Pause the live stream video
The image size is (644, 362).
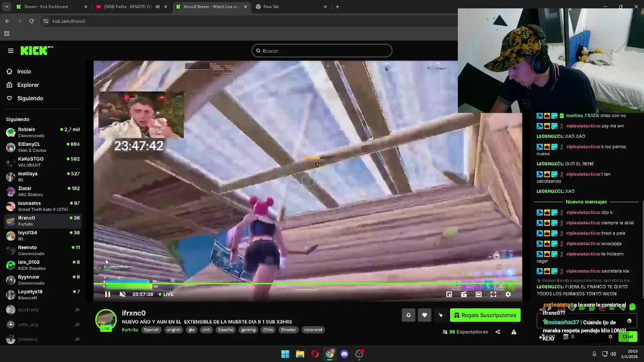(x=107, y=295)
